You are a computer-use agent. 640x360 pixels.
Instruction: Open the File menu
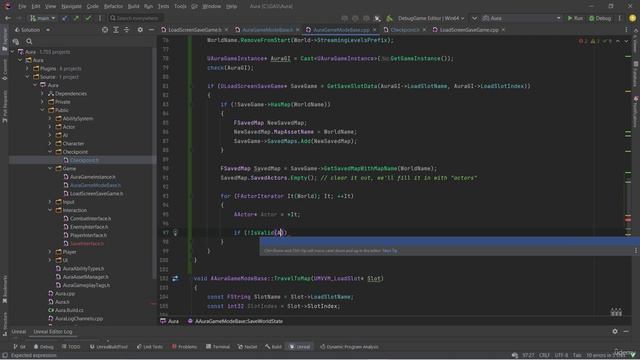pos(22,6)
